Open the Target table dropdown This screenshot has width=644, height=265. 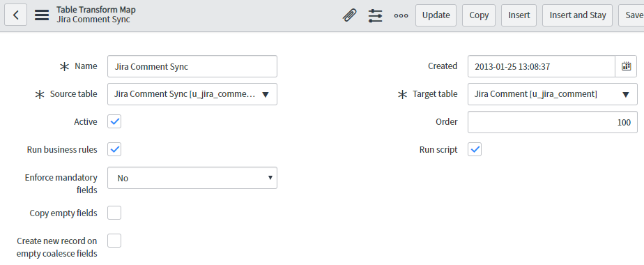[553, 94]
